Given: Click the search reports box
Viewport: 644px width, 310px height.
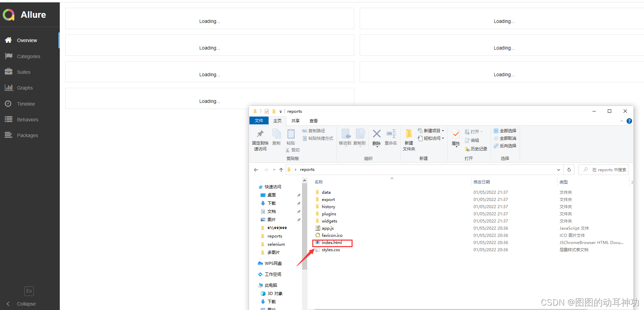Looking at the screenshot, I should (x=604, y=170).
